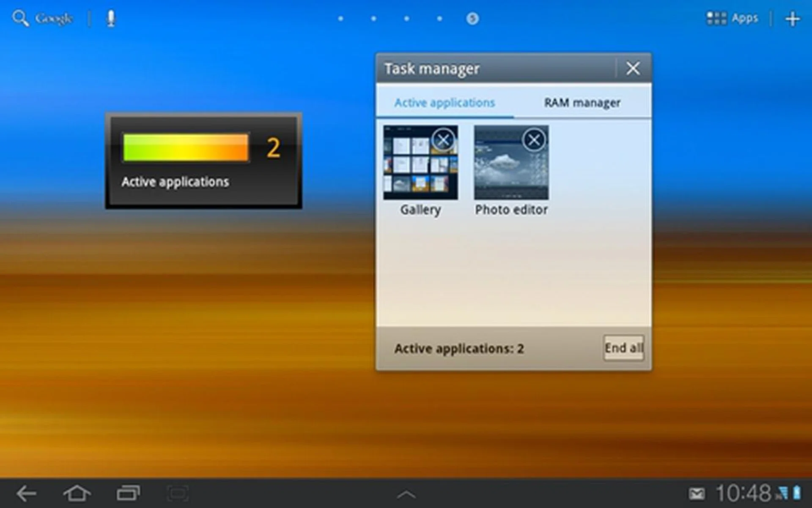Tap the Google search magnifier icon
The height and width of the screenshot is (508, 812).
20,18
